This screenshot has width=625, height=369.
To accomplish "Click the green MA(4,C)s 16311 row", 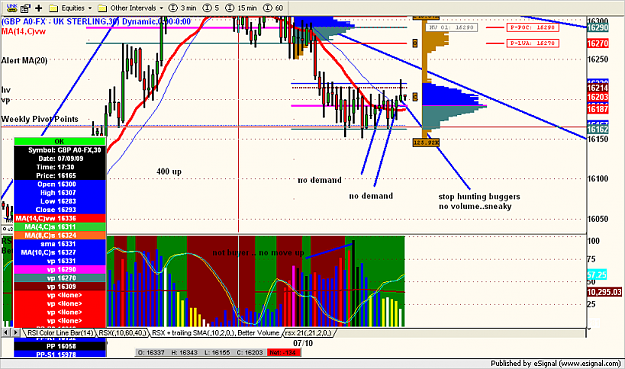I will point(60,227).
